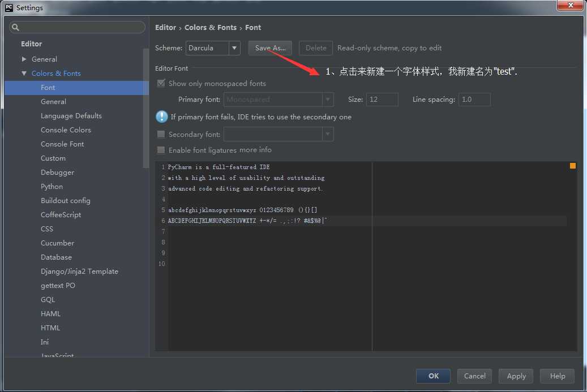Open the Scheme dropdown showing Darcula
This screenshot has width=587, height=392.
coord(213,48)
